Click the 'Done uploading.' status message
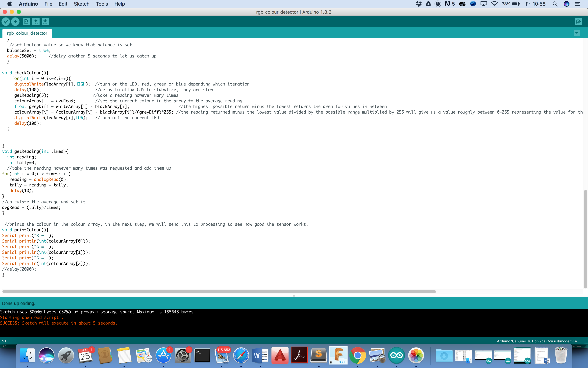The width and height of the screenshot is (588, 368). pyautogui.click(x=19, y=303)
